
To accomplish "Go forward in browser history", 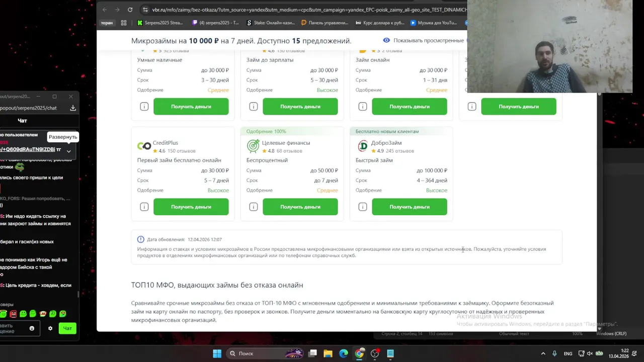I will [x=117, y=10].
